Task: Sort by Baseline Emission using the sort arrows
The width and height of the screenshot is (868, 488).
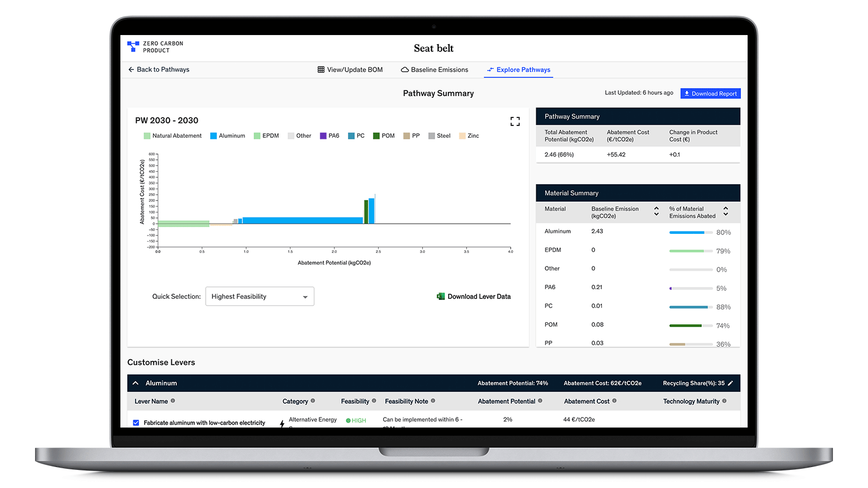Action: tap(656, 211)
